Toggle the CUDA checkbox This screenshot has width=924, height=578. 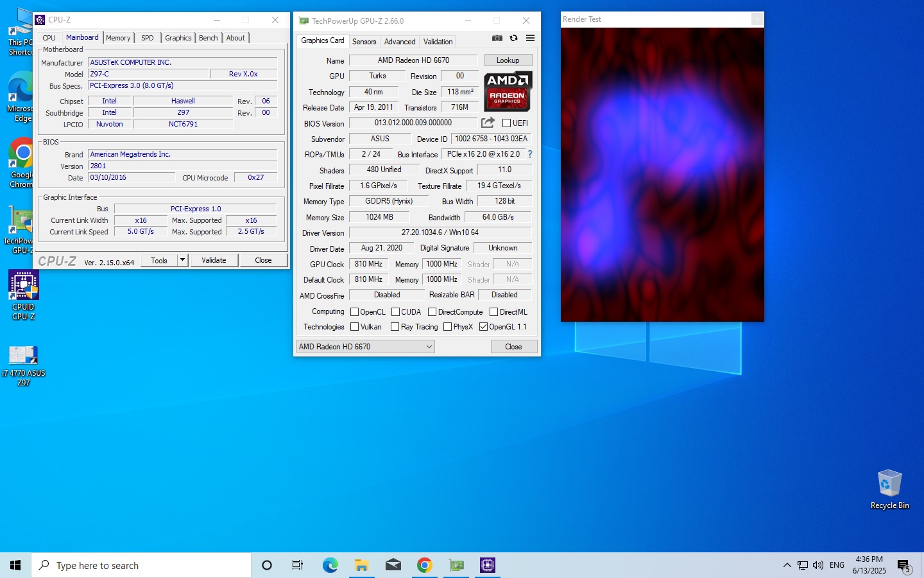click(395, 312)
